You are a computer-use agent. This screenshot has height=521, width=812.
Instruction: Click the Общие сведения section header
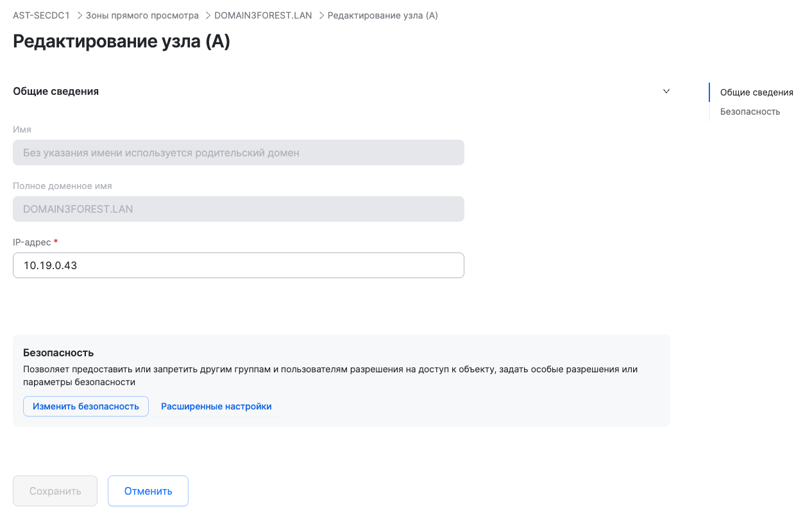coord(56,91)
